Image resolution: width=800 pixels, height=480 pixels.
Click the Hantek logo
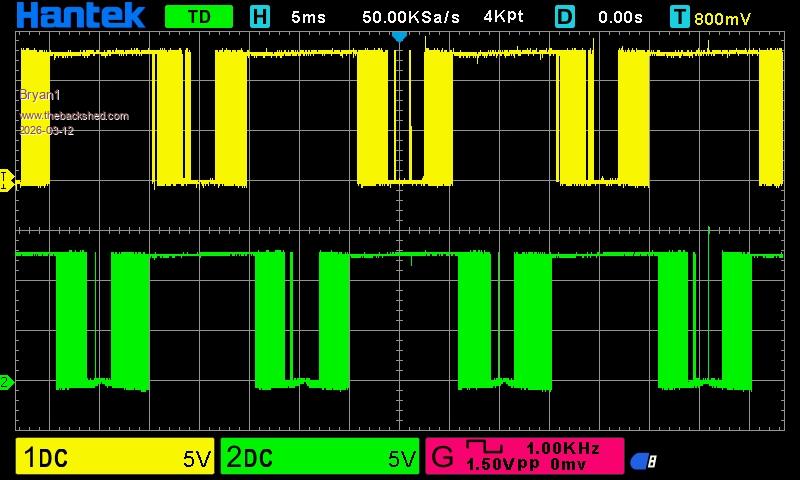[82, 16]
